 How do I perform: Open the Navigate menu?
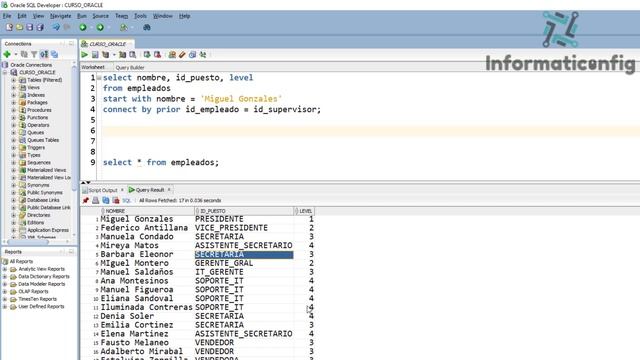pos(60,16)
